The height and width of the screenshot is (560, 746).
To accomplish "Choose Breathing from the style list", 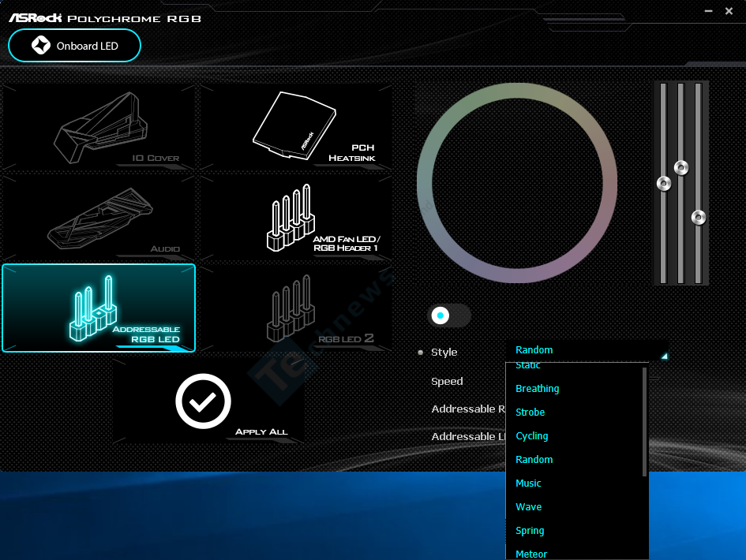I will [x=537, y=388].
